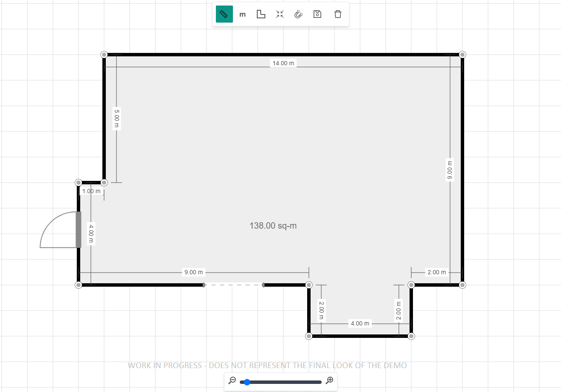The width and height of the screenshot is (561, 392).
Task: Select the top-left corner handle
Action: point(104,55)
